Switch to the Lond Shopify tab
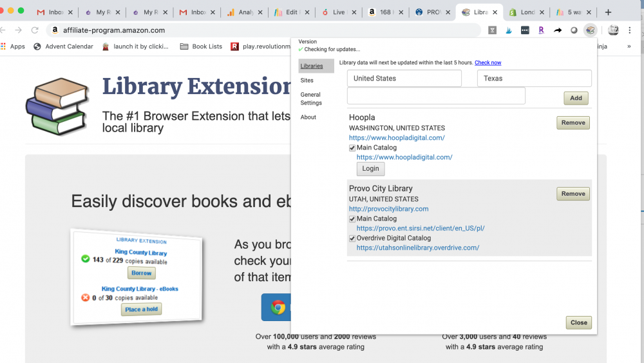 527,12
